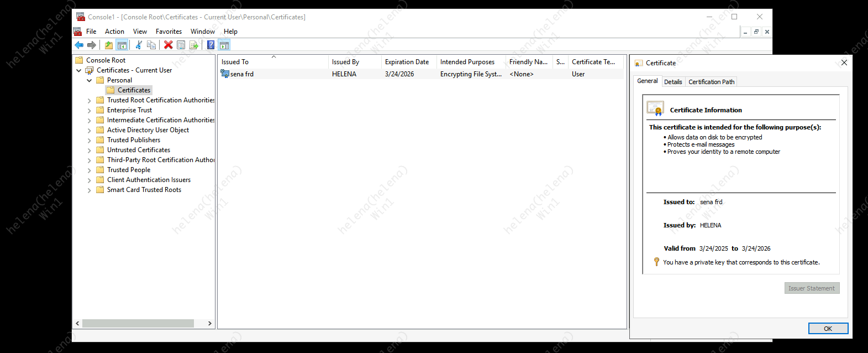The image size is (868, 353).
Task: Open Help with blue question icon
Action: (x=211, y=45)
